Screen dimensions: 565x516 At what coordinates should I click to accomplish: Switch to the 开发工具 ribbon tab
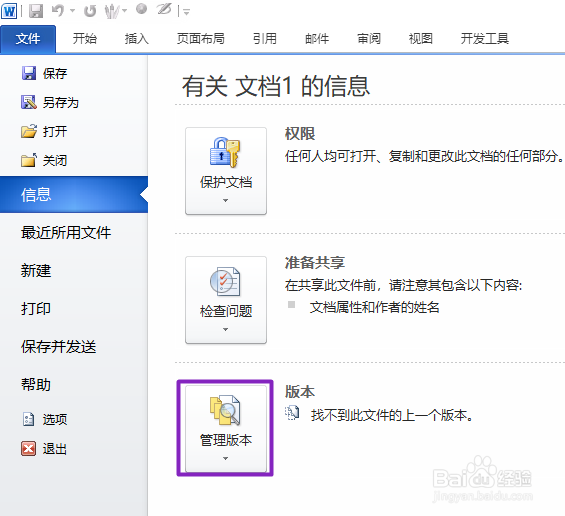pos(485,39)
